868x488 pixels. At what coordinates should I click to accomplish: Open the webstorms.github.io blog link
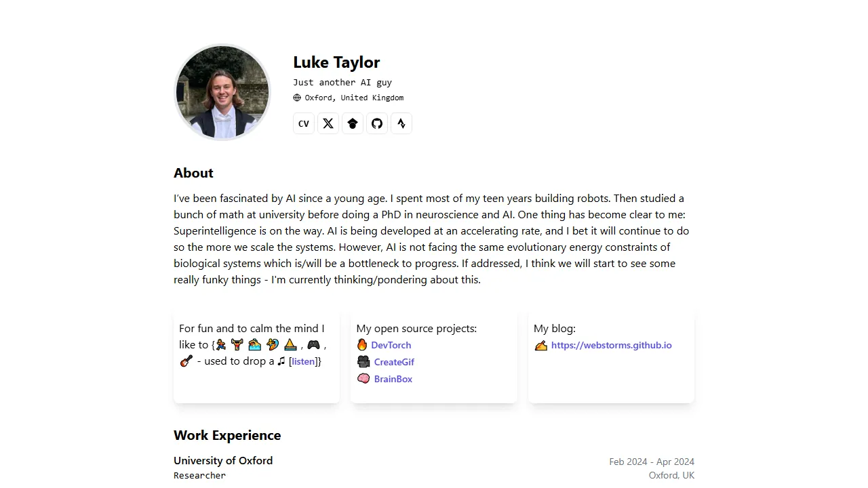point(611,345)
